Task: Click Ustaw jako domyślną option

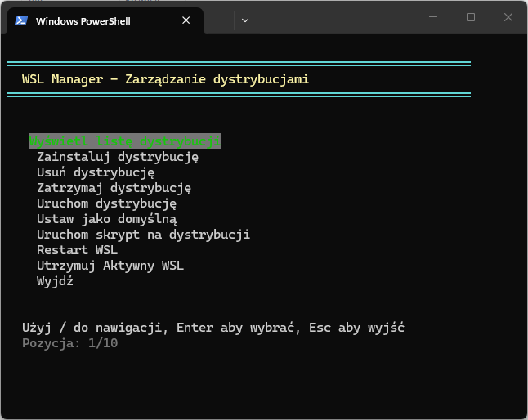Action: coord(106,219)
